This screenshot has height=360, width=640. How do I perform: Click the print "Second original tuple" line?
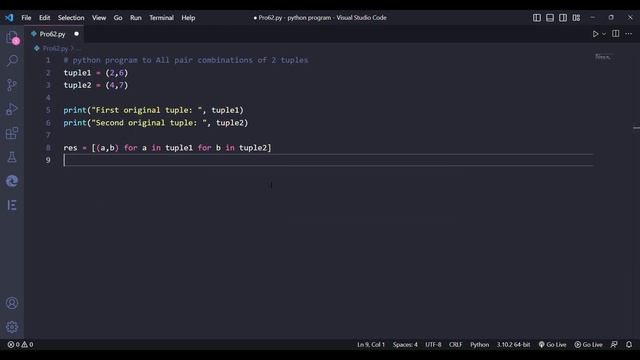pos(156,123)
